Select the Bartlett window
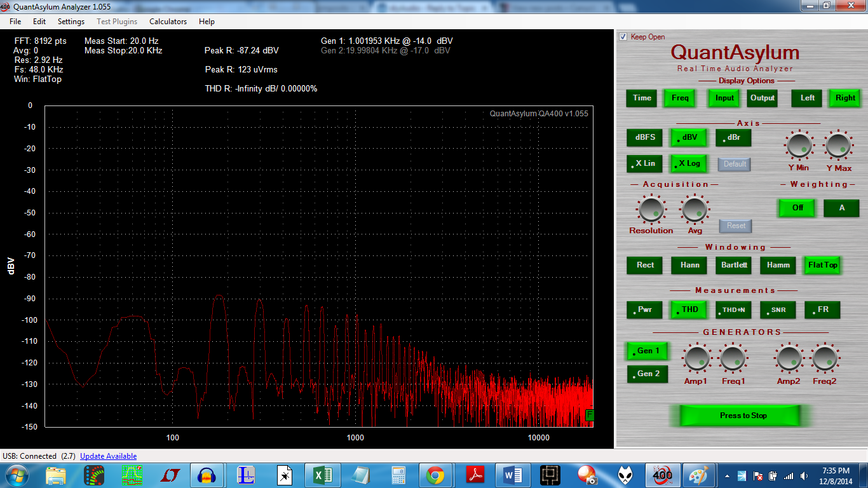868x488 pixels. pos(734,265)
